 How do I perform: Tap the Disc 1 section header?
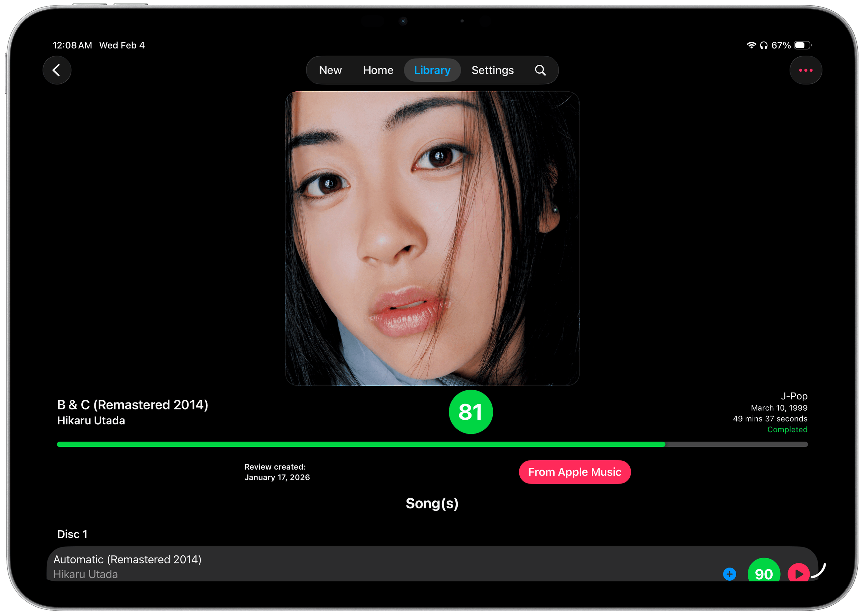(x=72, y=534)
